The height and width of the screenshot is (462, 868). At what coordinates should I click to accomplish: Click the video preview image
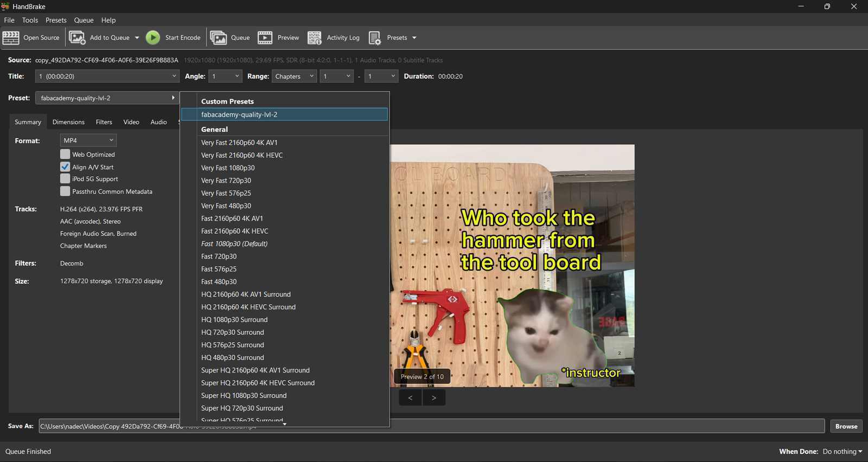pyautogui.click(x=512, y=266)
